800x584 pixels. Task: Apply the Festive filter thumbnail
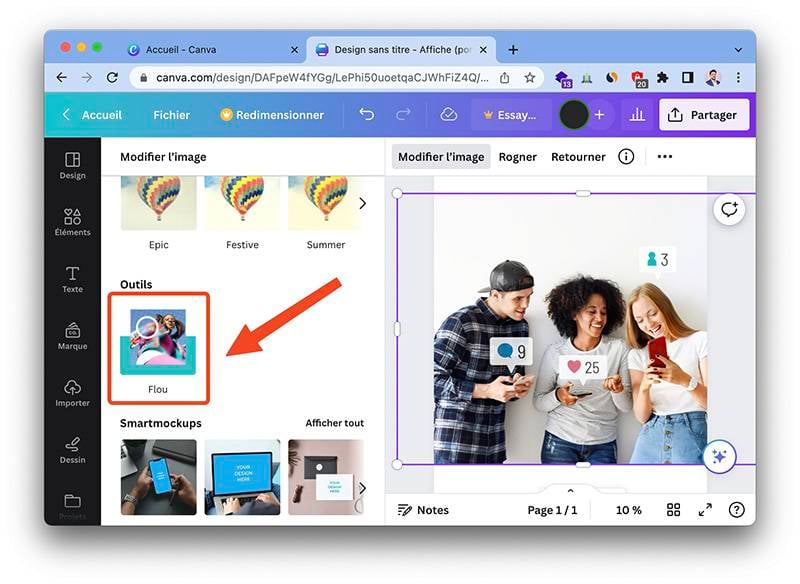[242, 203]
